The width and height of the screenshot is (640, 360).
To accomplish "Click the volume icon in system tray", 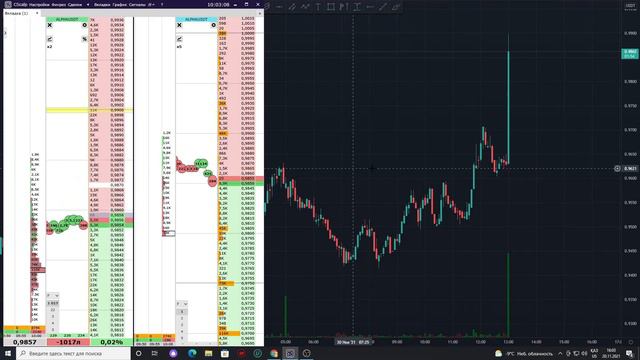I will tap(584, 353).
